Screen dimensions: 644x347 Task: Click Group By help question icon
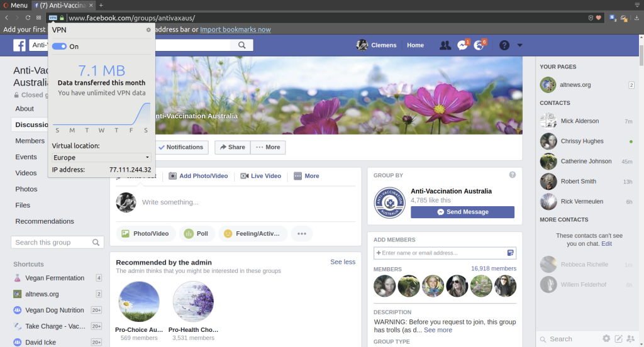(512, 175)
